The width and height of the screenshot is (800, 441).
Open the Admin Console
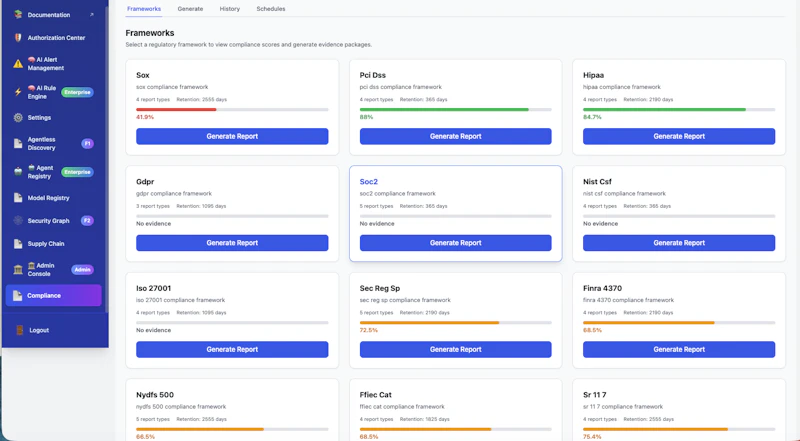(x=54, y=270)
